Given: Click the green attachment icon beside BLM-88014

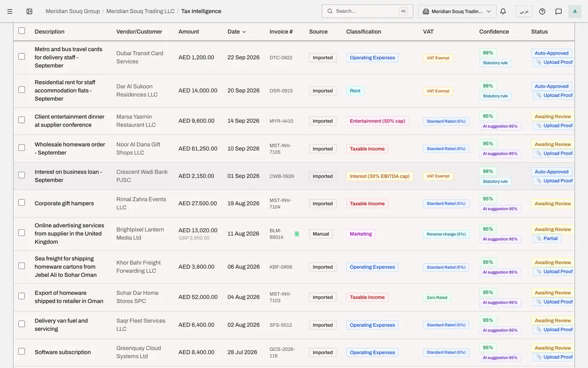Looking at the screenshot, I should click(297, 234).
